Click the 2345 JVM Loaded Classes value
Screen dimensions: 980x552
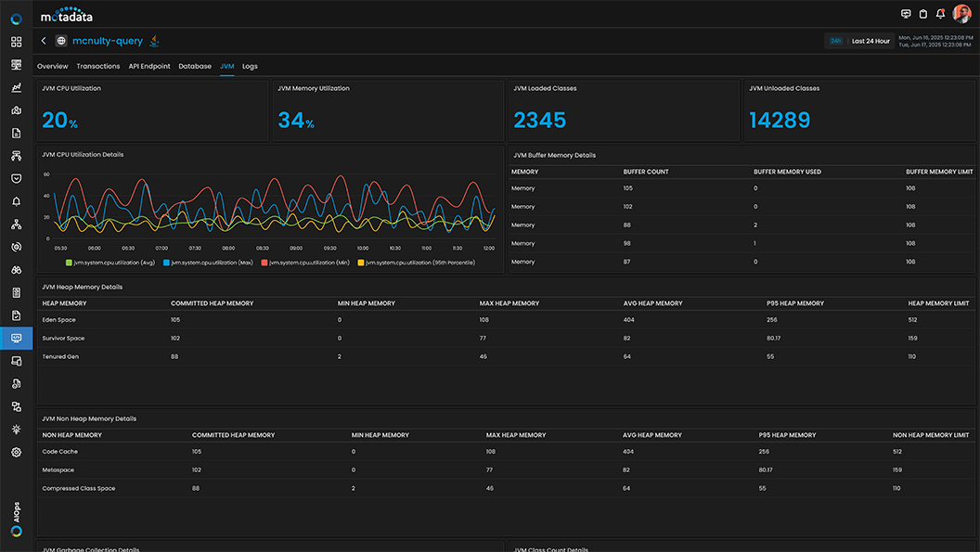click(x=540, y=120)
